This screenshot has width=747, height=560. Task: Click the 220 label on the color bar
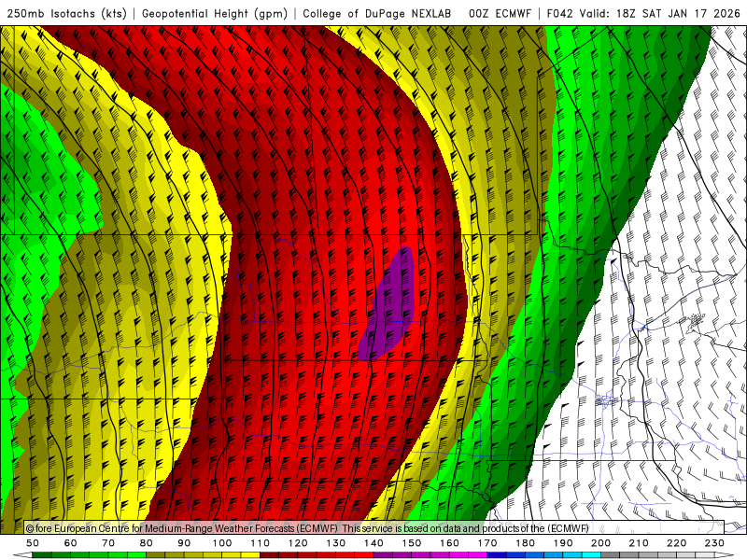(x=678, y=543)
